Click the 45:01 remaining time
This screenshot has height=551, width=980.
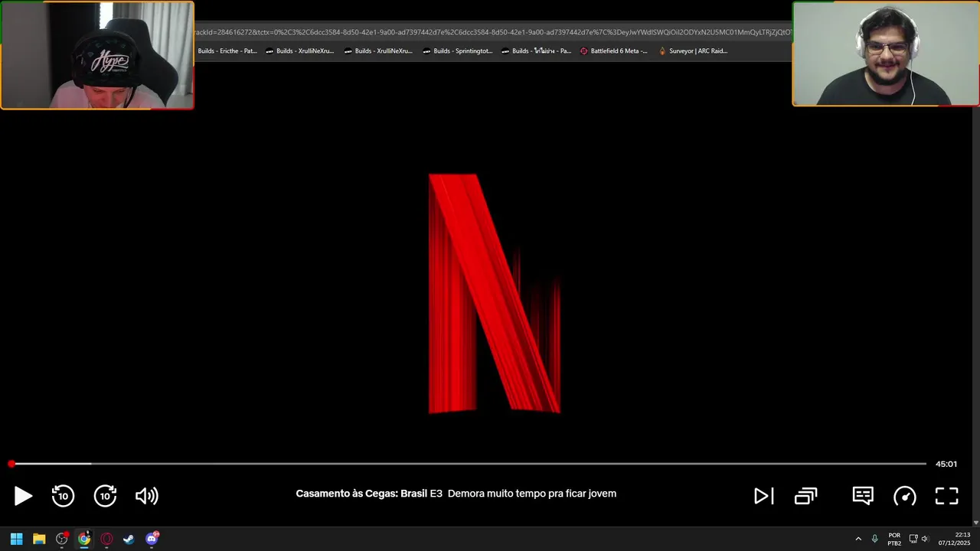[946, 464]
